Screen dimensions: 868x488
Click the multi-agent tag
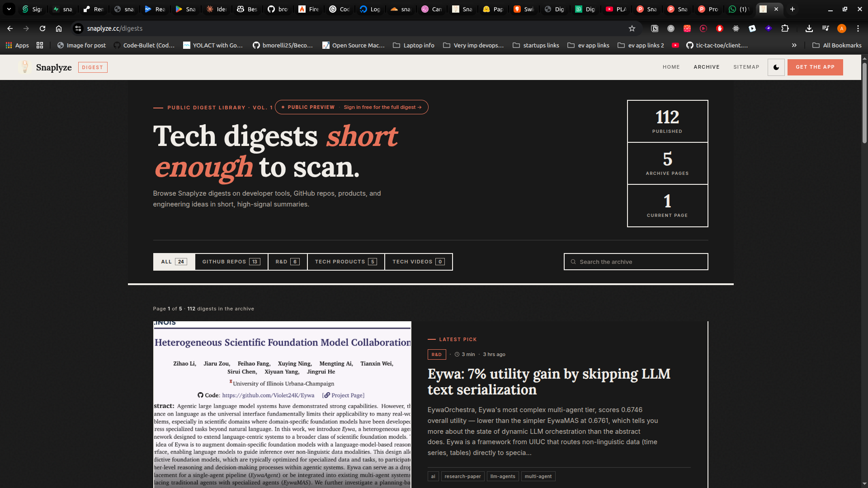coord(538,476)
